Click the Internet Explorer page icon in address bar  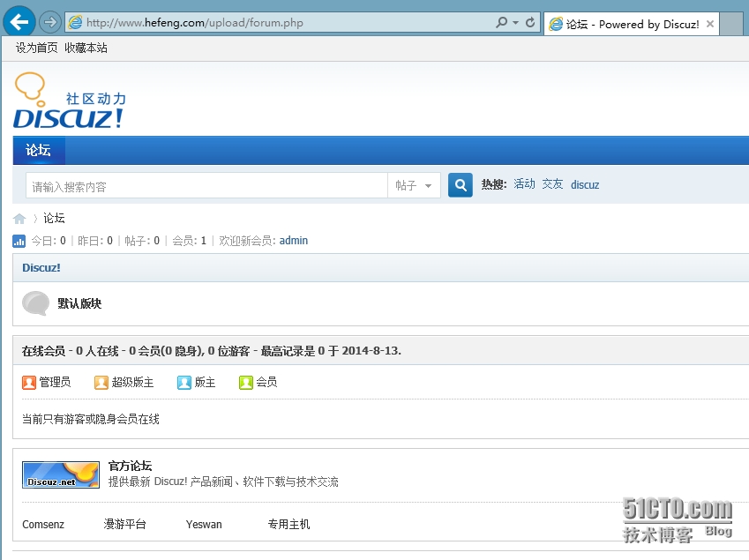point(76,22)
